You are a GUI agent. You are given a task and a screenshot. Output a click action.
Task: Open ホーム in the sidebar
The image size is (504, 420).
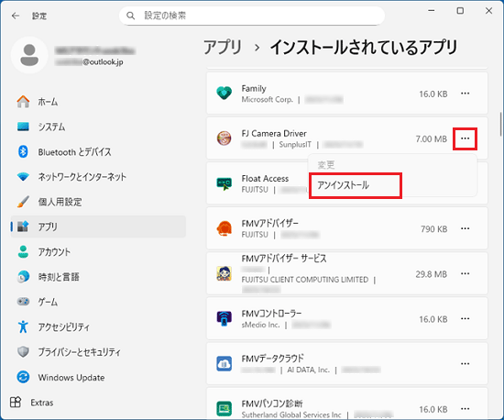coord(98,102)
